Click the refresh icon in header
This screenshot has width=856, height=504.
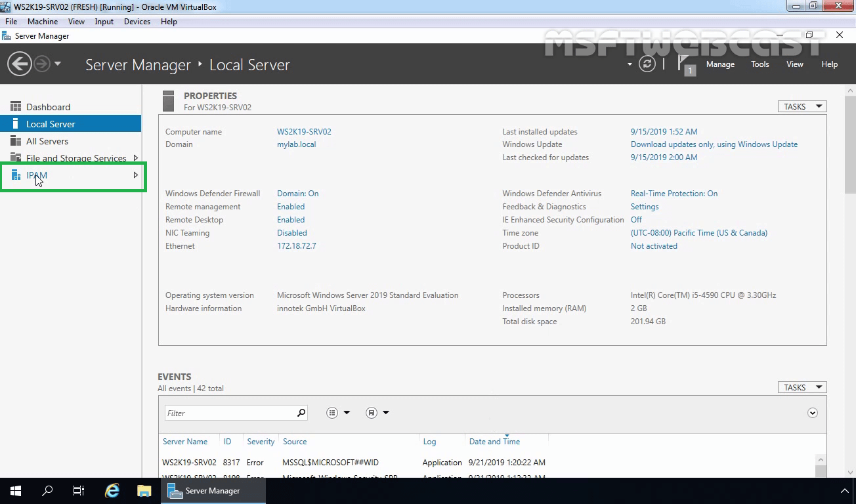pyautogui.click(x=647, y=64)
